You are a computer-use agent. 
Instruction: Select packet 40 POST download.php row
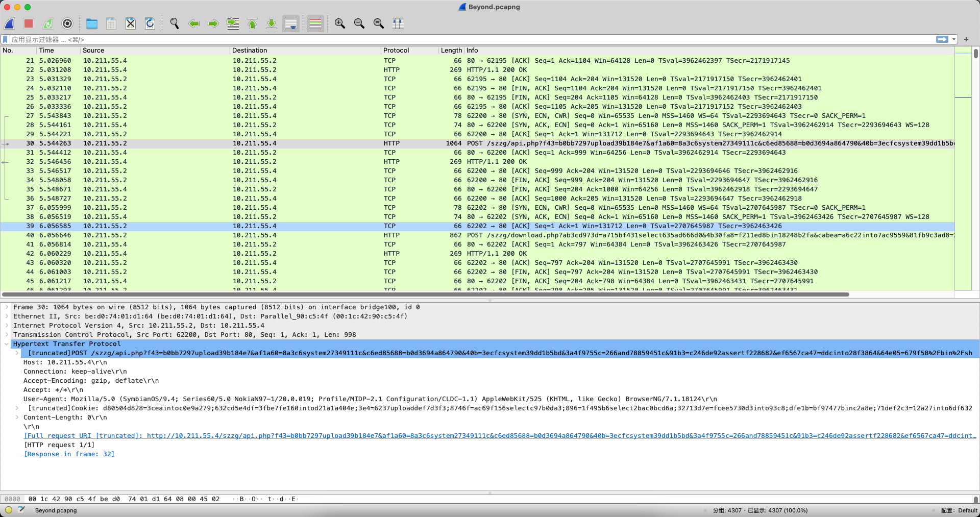click(x=477, y=235)
